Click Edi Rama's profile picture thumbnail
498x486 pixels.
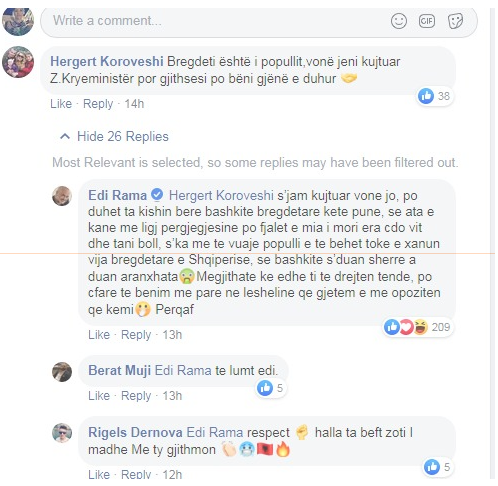tap(62, 196)
